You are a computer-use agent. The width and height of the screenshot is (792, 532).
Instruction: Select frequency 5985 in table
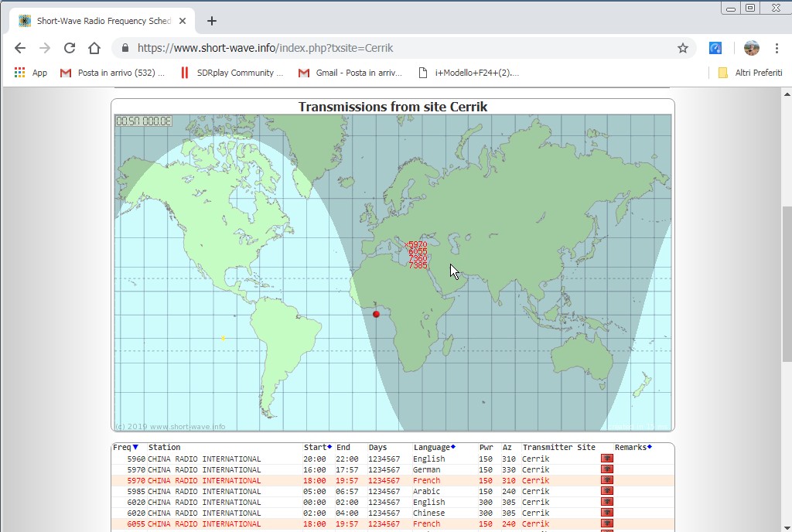click(x=136, y=491)
